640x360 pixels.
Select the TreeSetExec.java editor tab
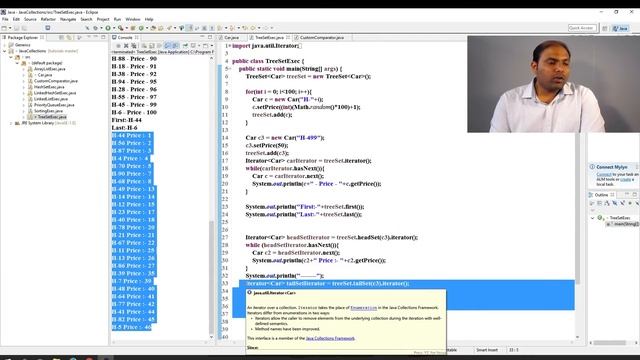coord(269,38)
